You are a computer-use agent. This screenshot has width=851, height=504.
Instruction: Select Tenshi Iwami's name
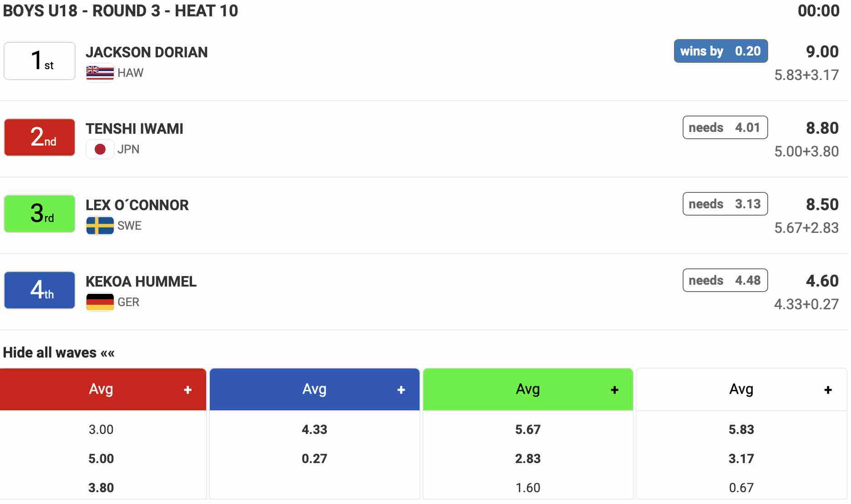tap(134, 129)
